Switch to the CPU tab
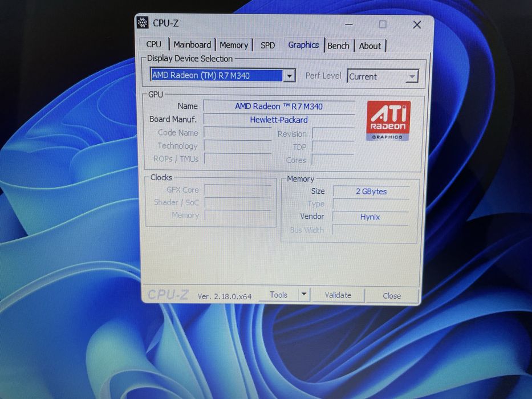 154,44
